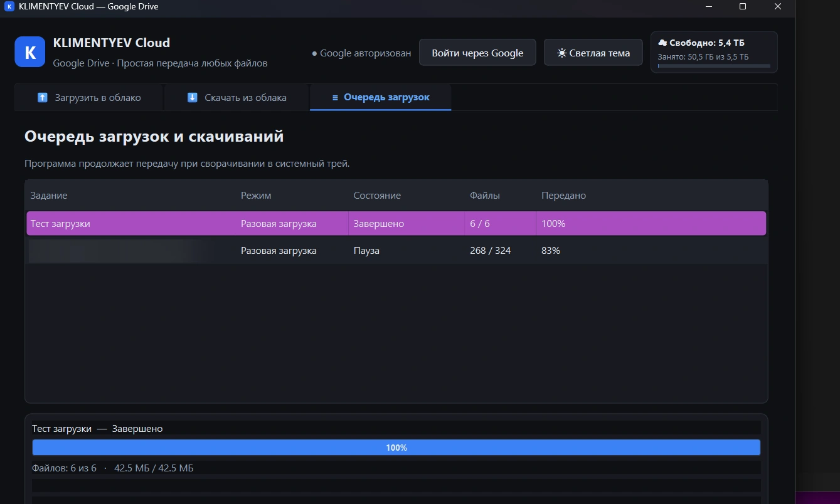Click the 100% blue progress bar
The width and height of the screenshot is (840, 504).
(x=396, y=448)
